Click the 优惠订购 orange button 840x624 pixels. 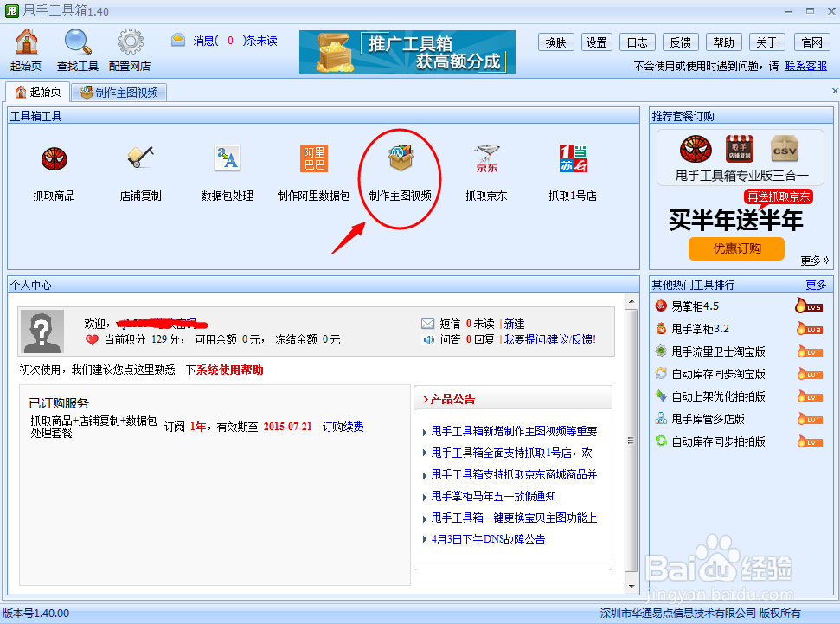736,248
